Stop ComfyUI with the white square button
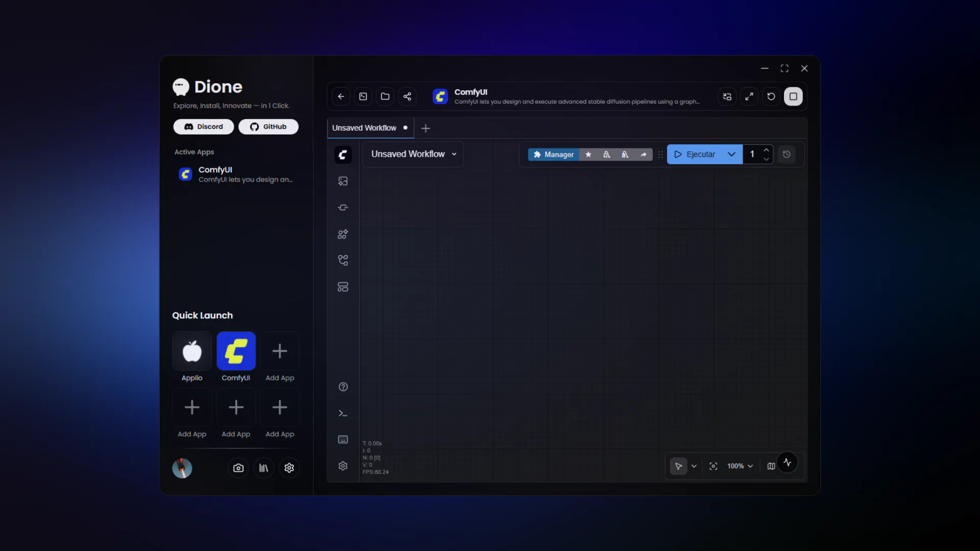 coord(793,96)
